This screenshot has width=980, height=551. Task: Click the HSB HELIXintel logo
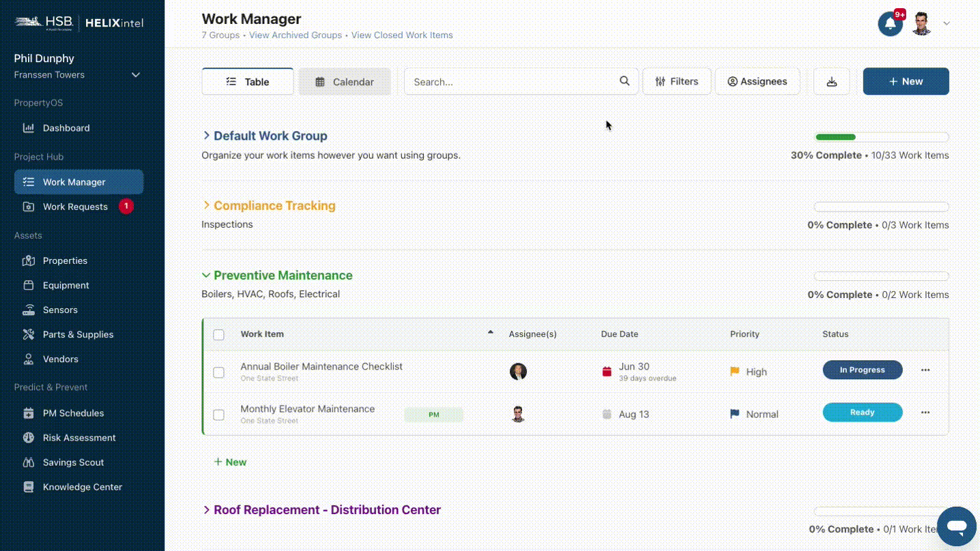[79, 23]
